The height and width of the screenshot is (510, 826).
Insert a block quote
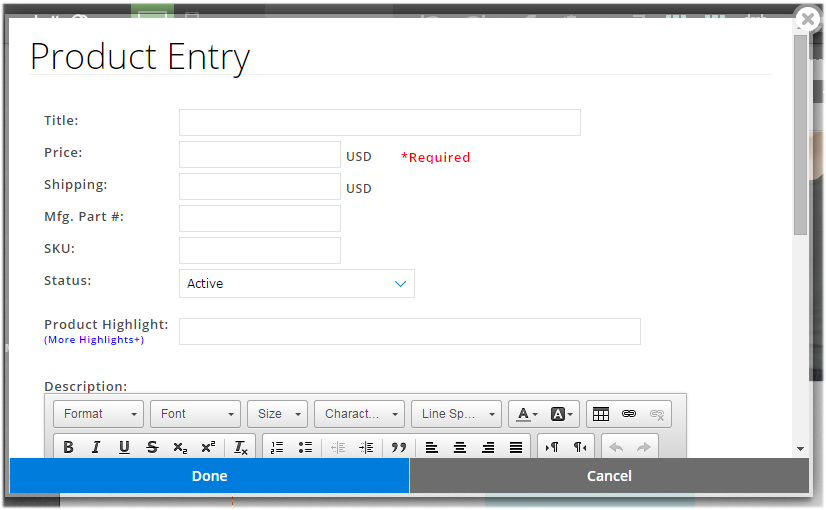399,447
